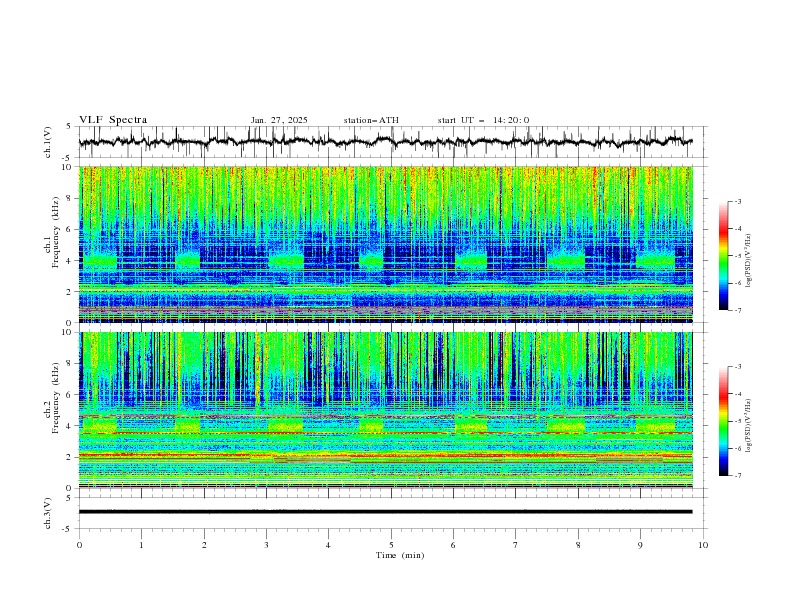Click the "ch.3(V)" waveform axis label

(x=48, y=513)
